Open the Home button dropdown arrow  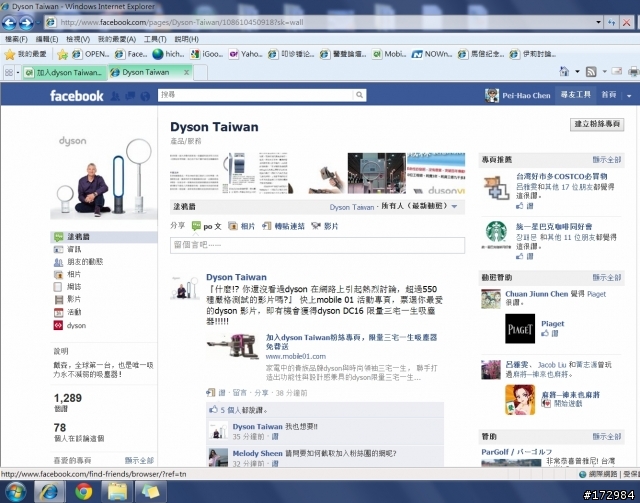[x=577, y=72]
